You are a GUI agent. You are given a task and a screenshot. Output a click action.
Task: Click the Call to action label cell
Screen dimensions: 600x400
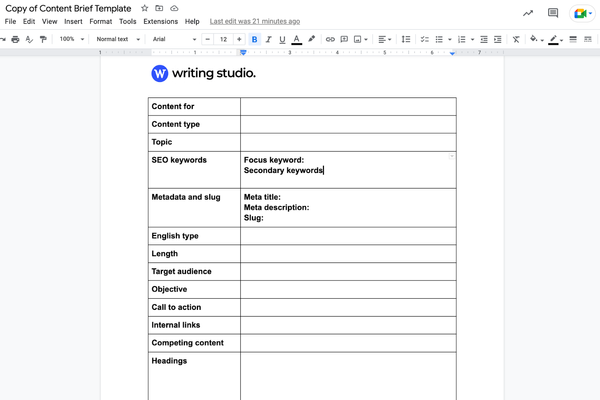pyautogui.click(x=194, y=307)
